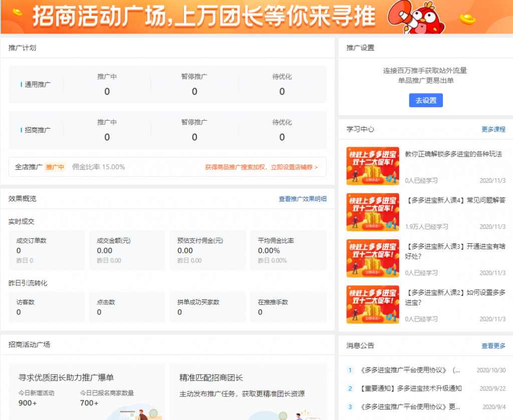Click the 招商活动广场 top banner
The height and width of the screenshot is (420, 513).
(x=256, y=17)
